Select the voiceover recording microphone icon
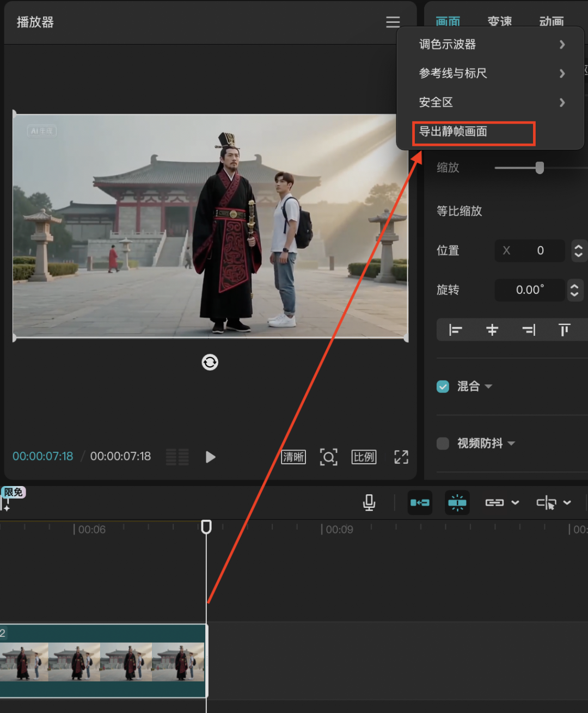588x713 pixels. (x=369, y=502)
